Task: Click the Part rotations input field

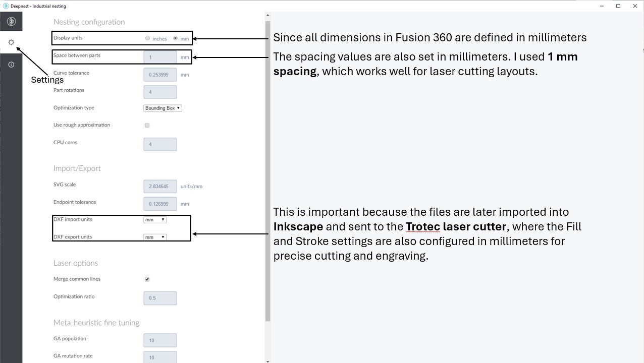Action: (x=160, y=92)
